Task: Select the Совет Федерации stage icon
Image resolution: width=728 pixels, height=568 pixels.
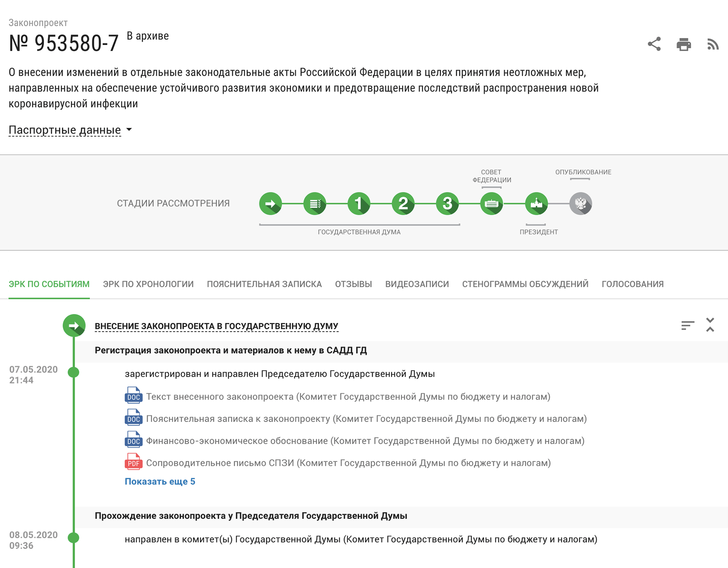Action: pos(492,204)
